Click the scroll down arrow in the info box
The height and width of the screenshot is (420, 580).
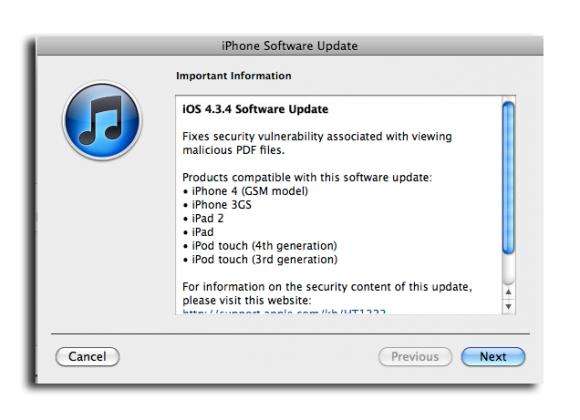point(509,306)
